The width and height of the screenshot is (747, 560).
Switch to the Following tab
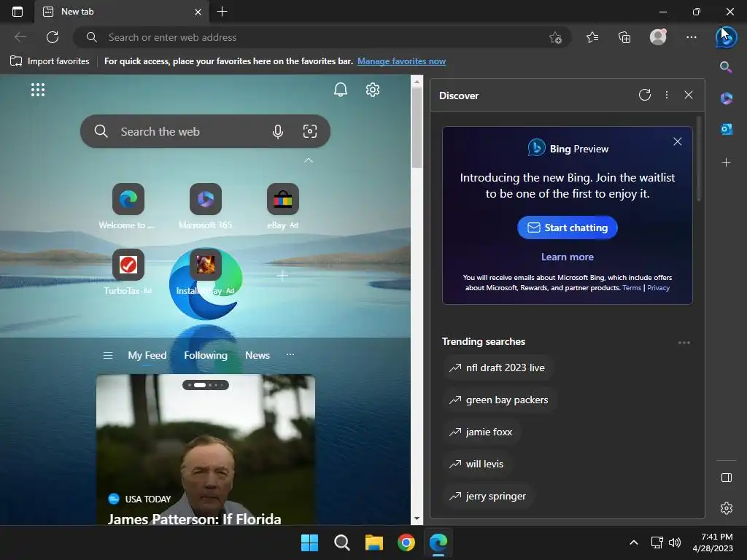[x=205, y=355]
